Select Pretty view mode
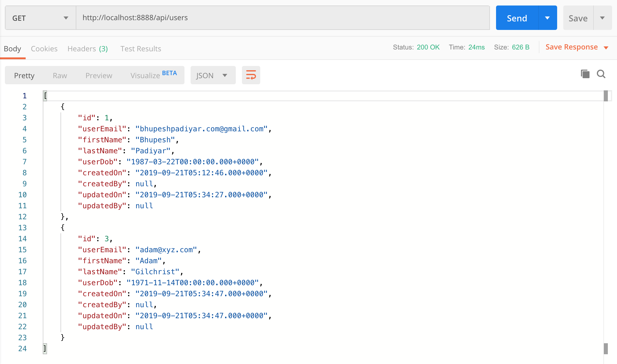 pos(24,75)
